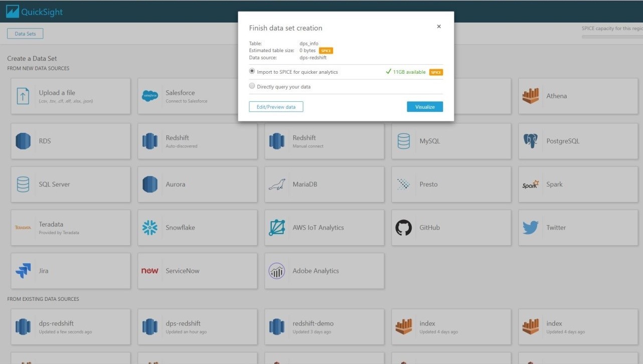Select the Snowflake icon
This screenshot has height=364, width=643.
point(150,228)
